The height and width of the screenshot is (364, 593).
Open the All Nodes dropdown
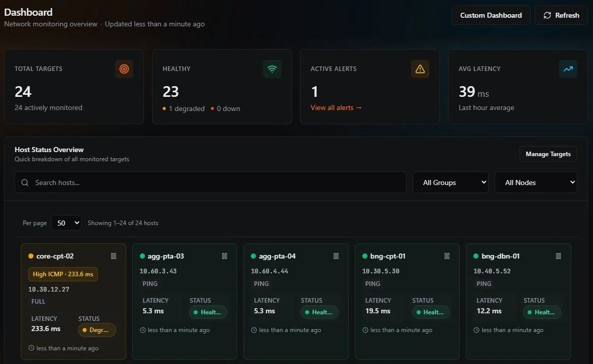point(536,183)
